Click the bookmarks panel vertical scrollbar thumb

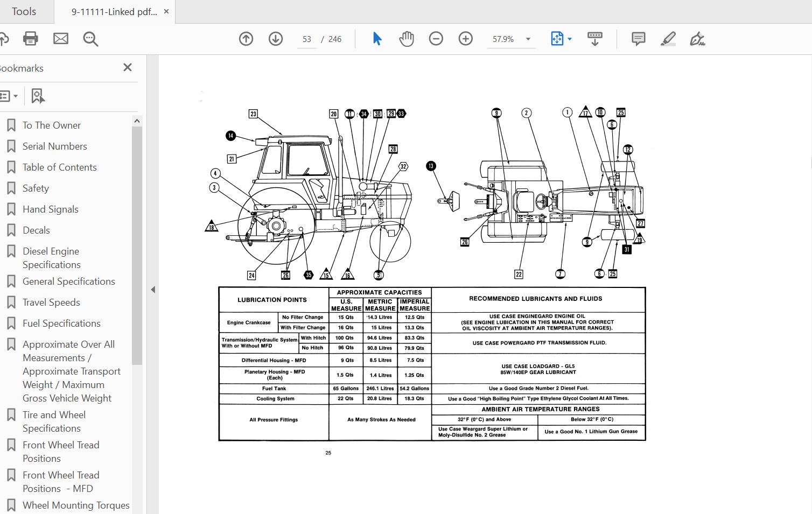137,245
